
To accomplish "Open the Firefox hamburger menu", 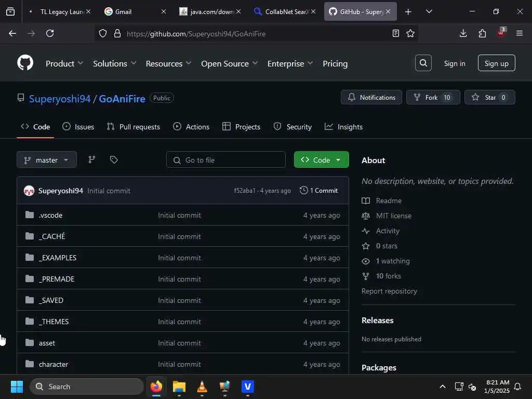I will point(520,33).
